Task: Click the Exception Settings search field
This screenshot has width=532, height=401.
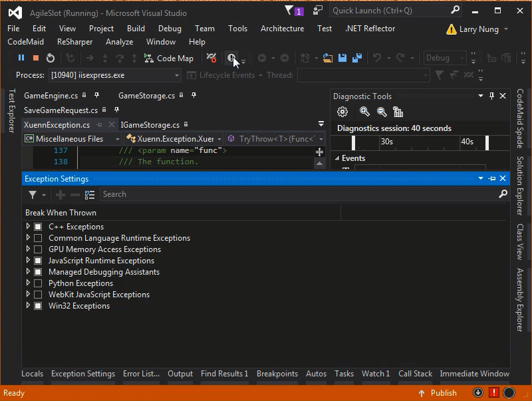Action: [x=300, y=194]
